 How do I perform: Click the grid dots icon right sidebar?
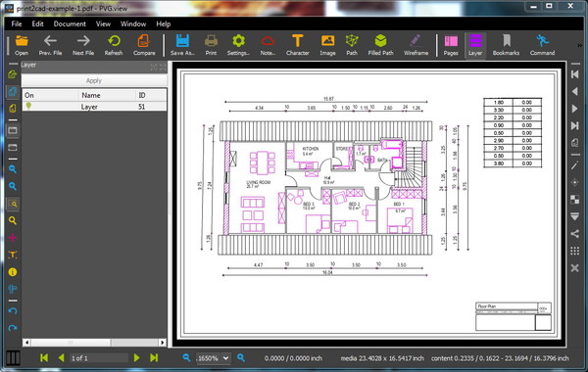(574, 251)
